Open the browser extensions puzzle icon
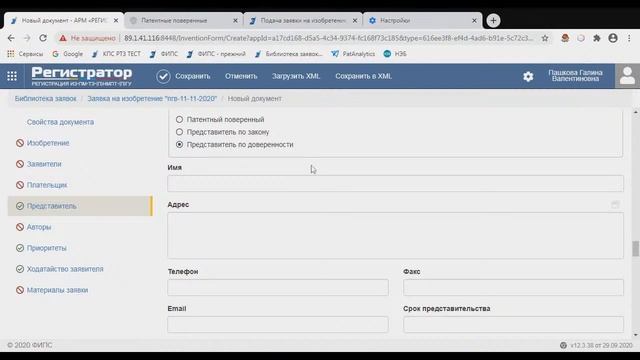The height and width of the screenshot is (360, 640). click(x=597, y=38)
